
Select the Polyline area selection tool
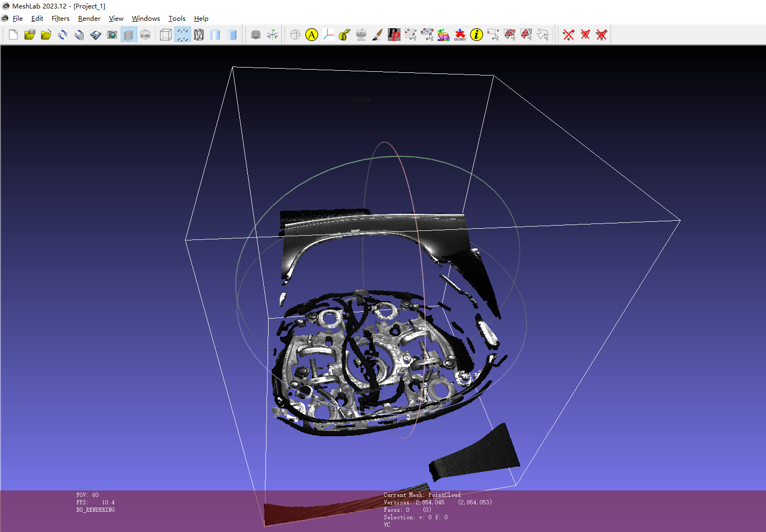tap(543, 35)
